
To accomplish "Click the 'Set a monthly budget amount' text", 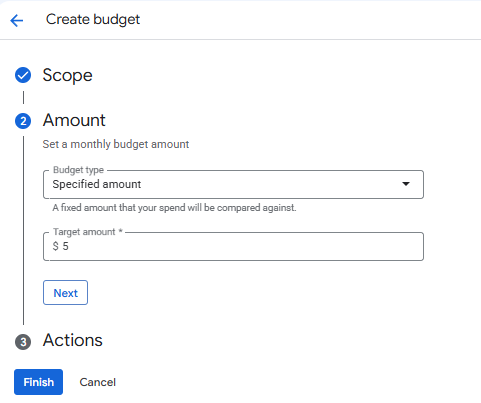I will click(x=116, y=144).
